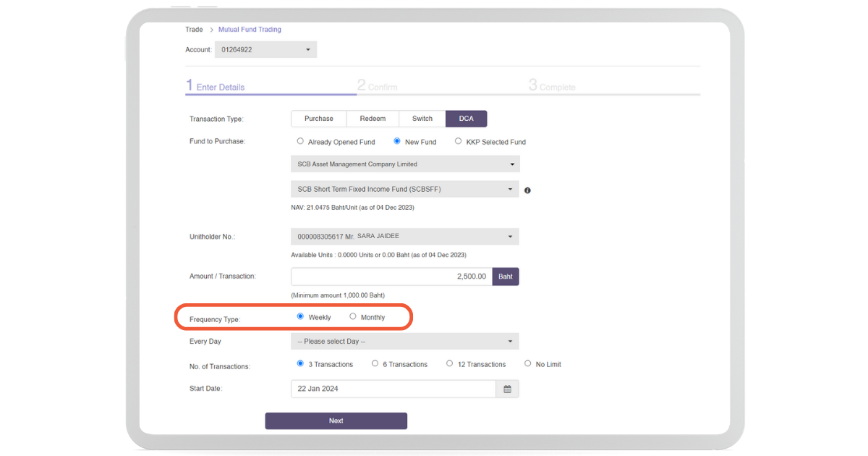Go to Trade in the breadcrumb
868x456 pixels.
[x=194, y=30]
